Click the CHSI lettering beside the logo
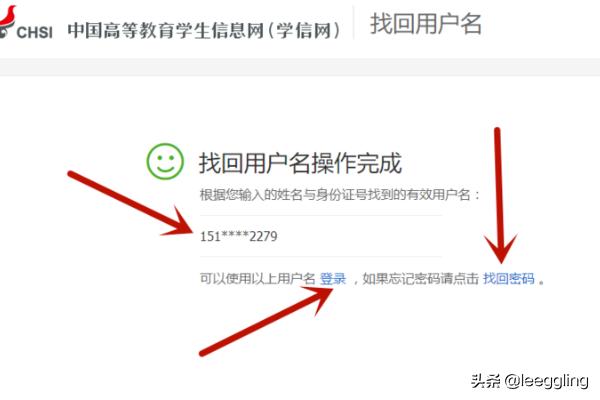Viewport: 600px width, 400px height. pos(34,32)
